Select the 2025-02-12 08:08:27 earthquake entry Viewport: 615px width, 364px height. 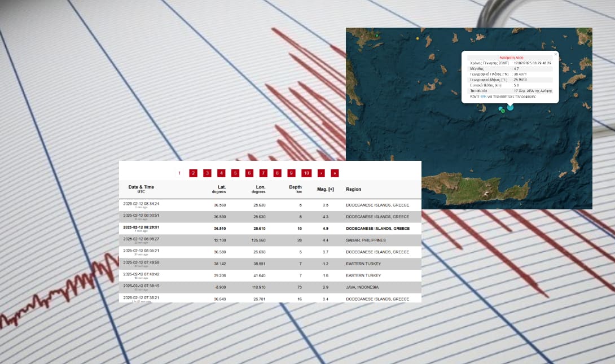pos(270,240)
